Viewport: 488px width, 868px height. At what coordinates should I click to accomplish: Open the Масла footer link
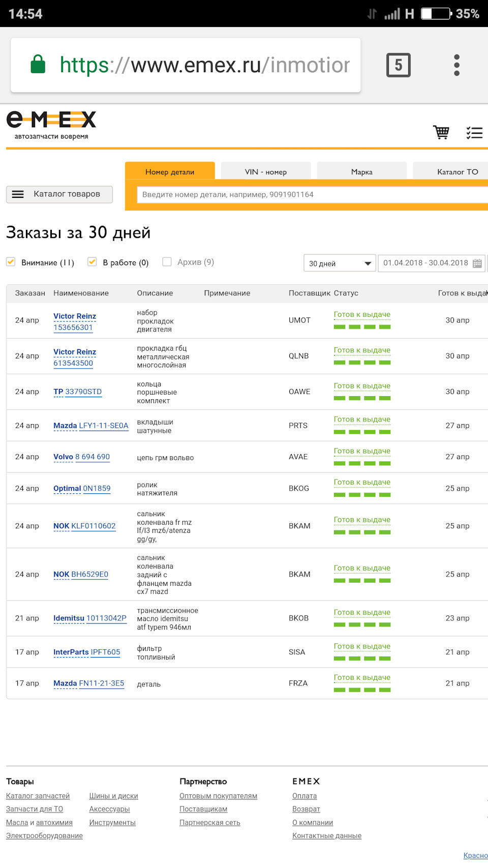click(17, 822)
